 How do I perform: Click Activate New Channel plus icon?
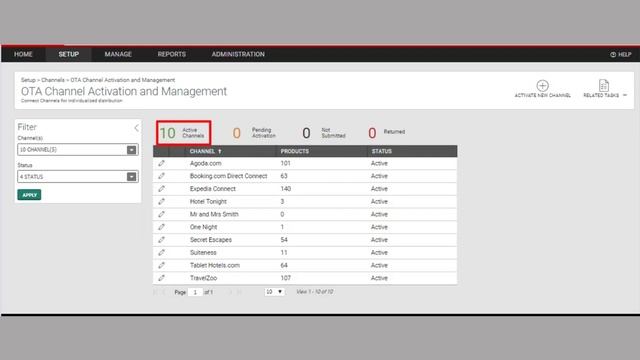[x=542, y=85]
